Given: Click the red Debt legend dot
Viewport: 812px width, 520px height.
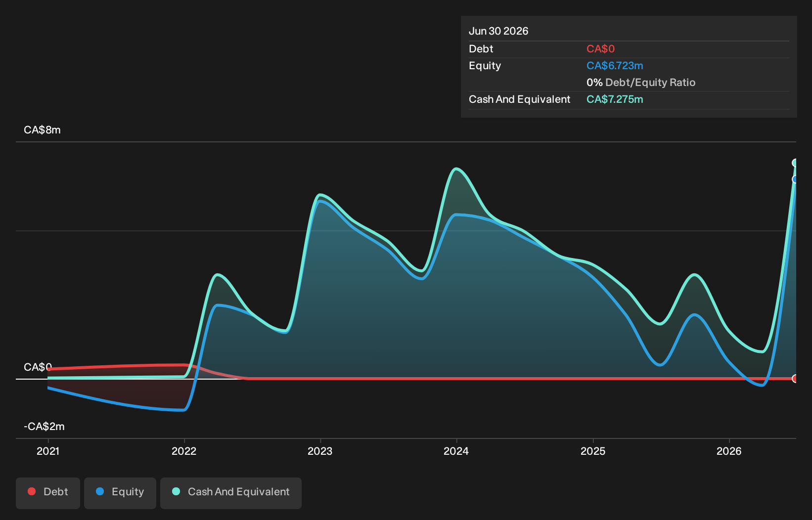Looking at the screenshot, I should click(32, 491).
